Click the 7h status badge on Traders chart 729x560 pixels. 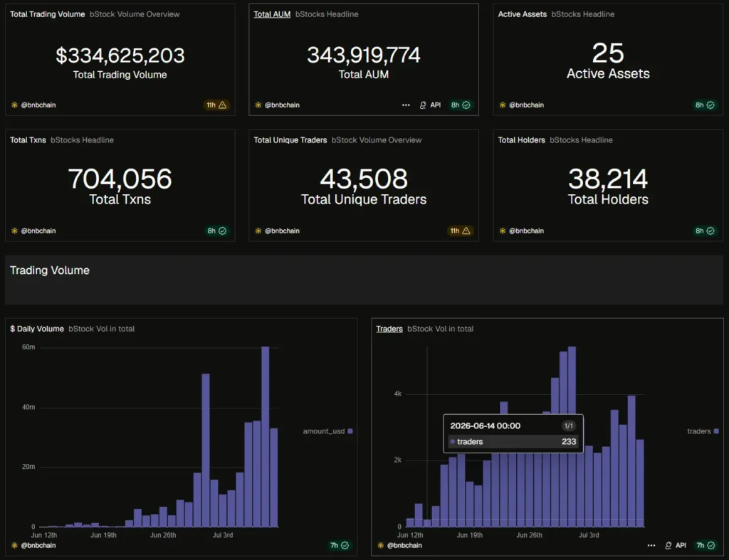click(706, 545)
